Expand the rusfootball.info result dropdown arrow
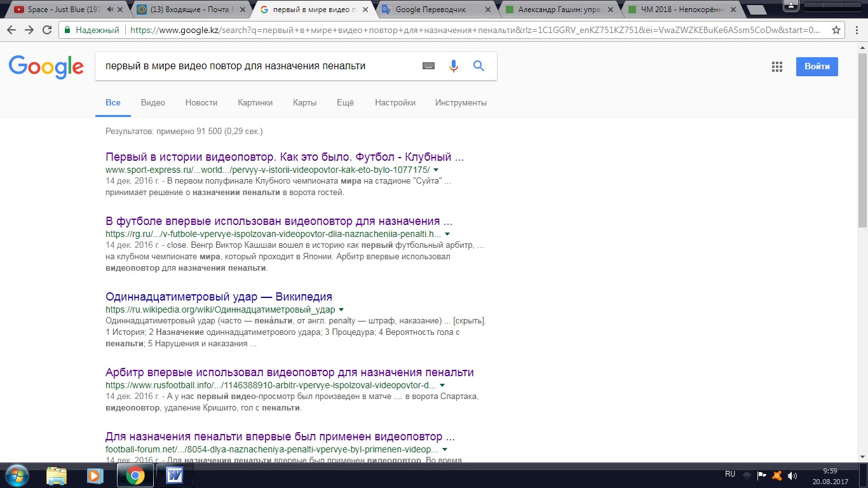Screen dimensions: 868x488 tap(442, 386)
